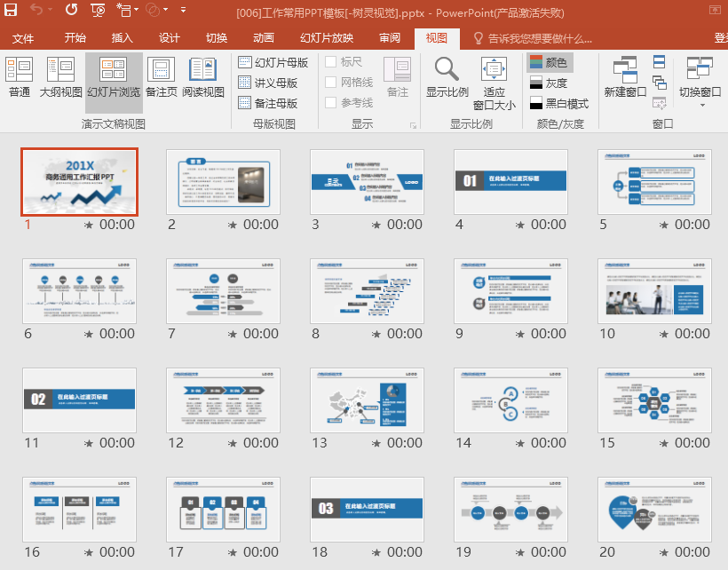Viewport: 728px width, 570px height.
Task: Switch to Normal view (普通)
Action: coord(19,77)
